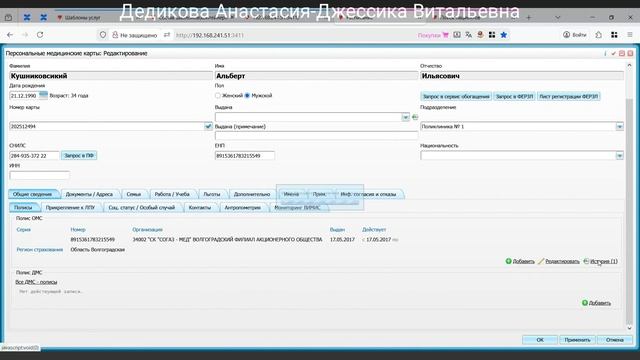Click 'Запрос в ФЕРЗЛ' button
The height and width of the screenshot is (360, 640).
(x=514, y=96)
